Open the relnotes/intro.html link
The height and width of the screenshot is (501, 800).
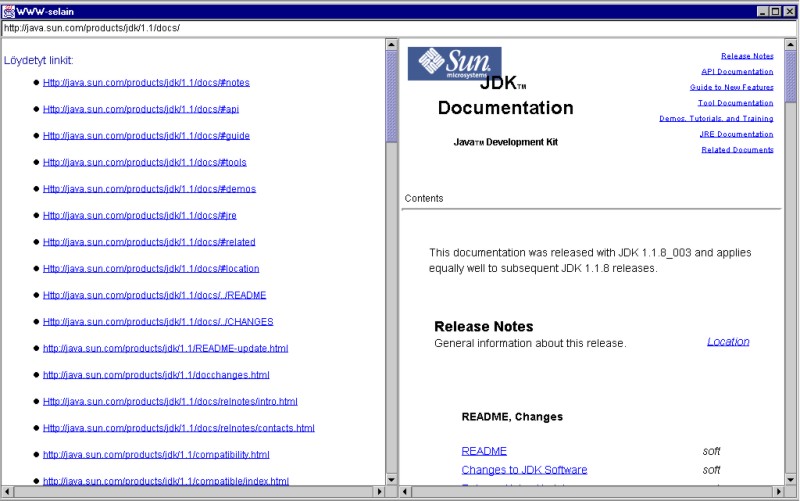click(x=170, y=401)
